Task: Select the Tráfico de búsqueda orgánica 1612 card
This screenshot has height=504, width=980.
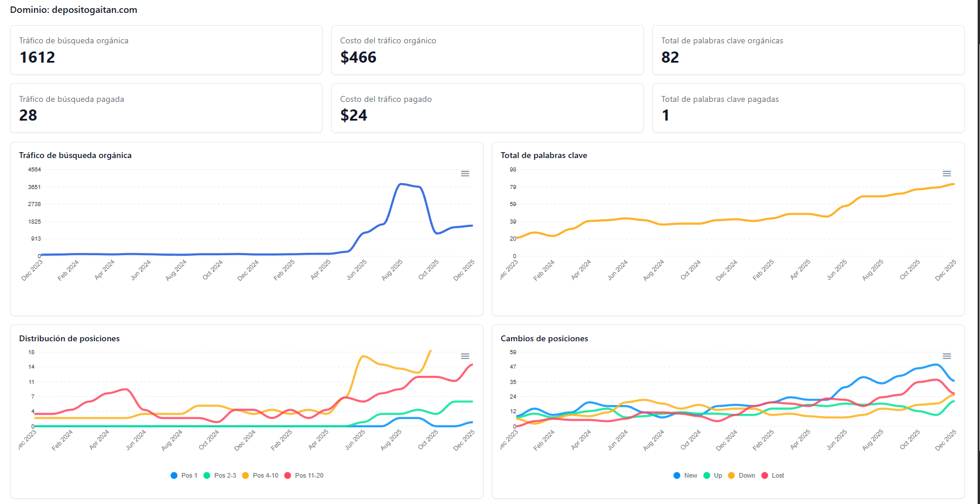Action: (x=166, y=50)
